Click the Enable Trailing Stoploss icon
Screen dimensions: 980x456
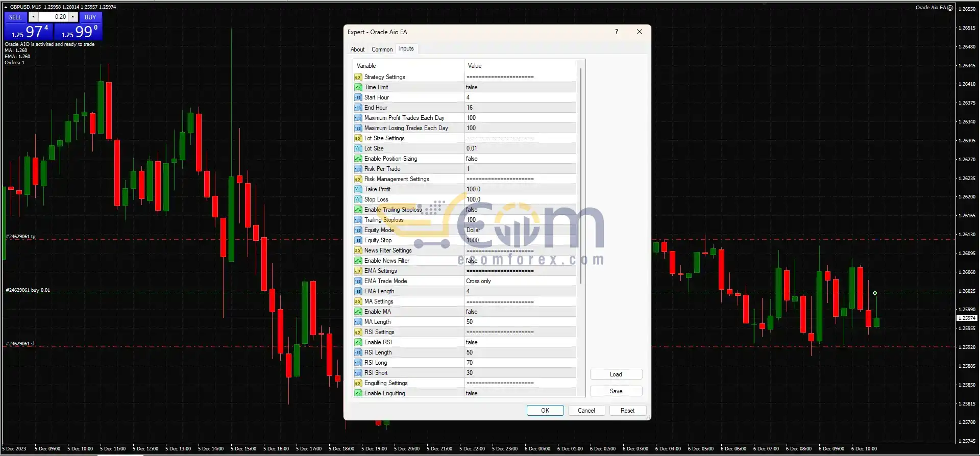[358, 210]
